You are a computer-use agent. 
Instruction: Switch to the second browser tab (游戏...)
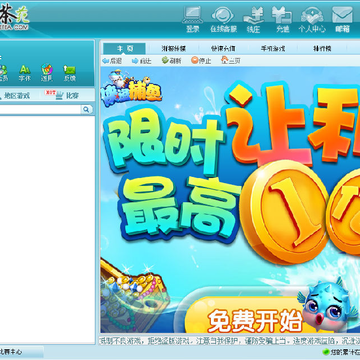pos(174,48)
